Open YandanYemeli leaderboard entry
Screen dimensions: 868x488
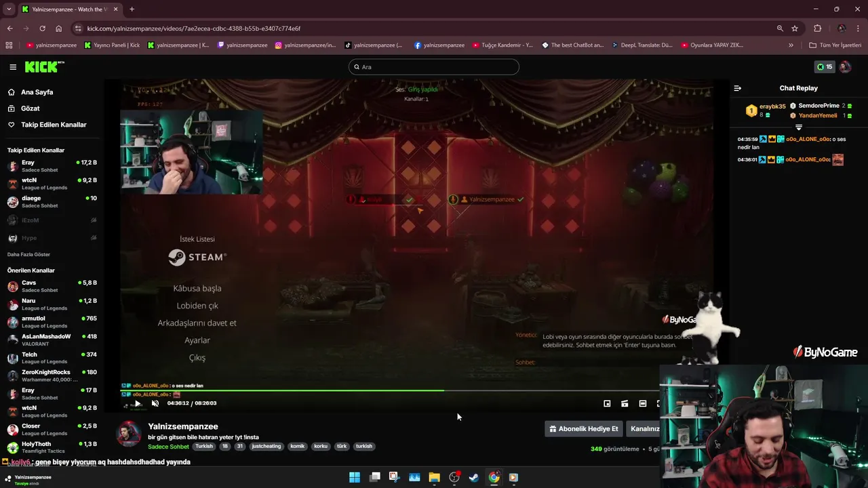tap(818, 116)
